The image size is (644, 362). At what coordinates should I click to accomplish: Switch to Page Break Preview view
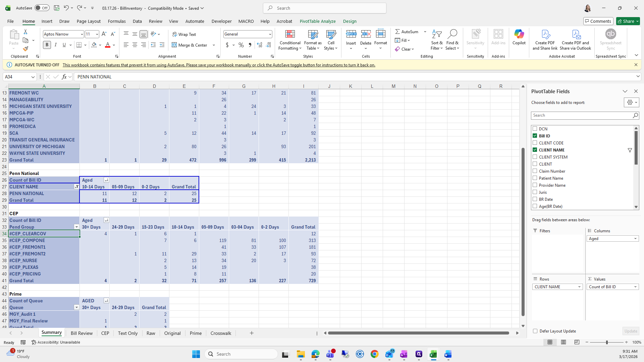(577, 342)
